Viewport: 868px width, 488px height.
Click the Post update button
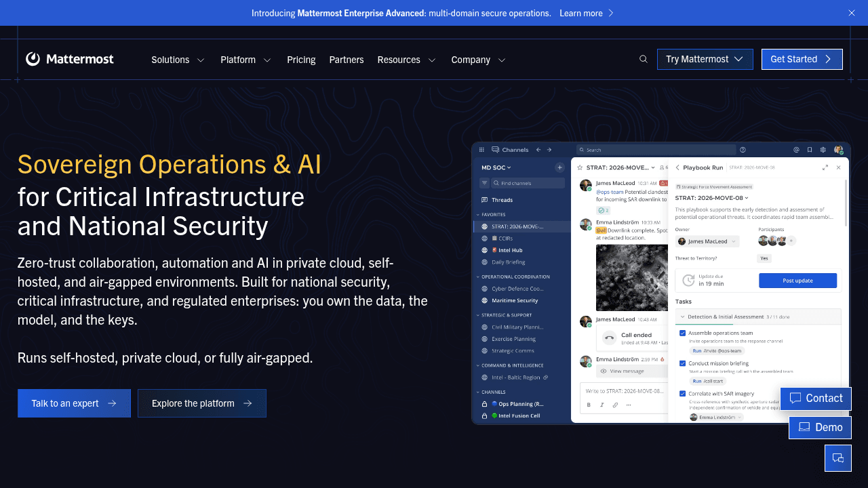click(797, 281)
